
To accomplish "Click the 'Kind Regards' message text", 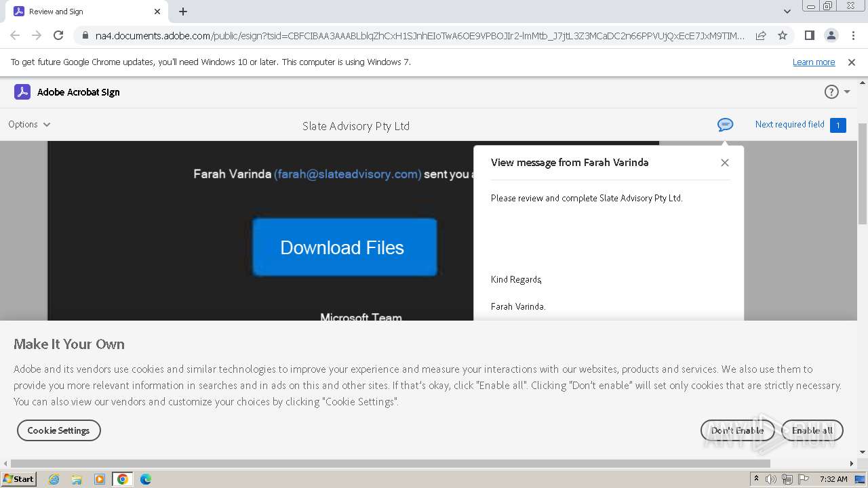I will coord(516,279).
